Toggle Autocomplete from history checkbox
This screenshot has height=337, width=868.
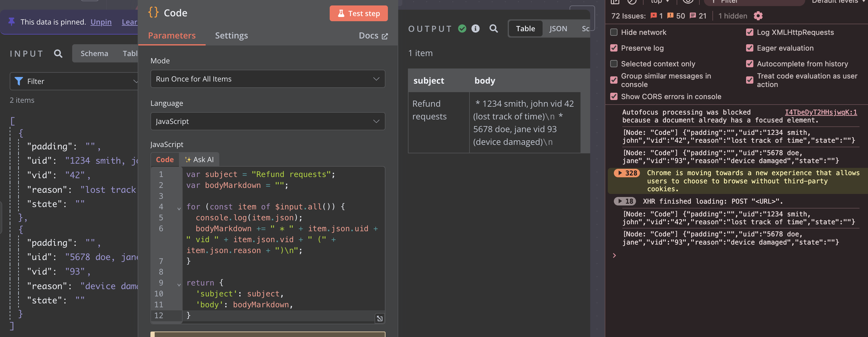point(749,64)
